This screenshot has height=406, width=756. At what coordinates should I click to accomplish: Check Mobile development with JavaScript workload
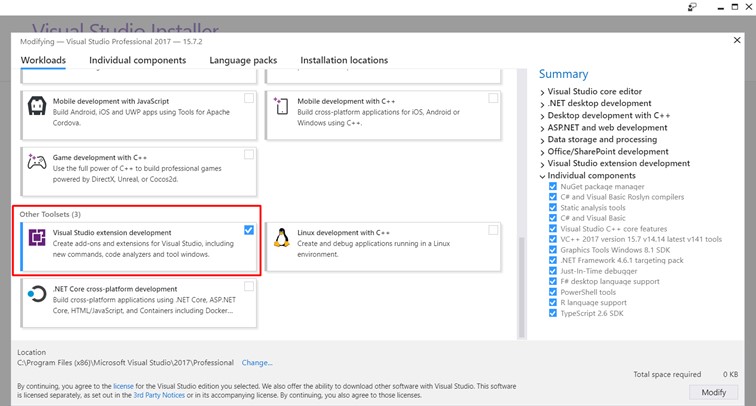click(249, 98)
